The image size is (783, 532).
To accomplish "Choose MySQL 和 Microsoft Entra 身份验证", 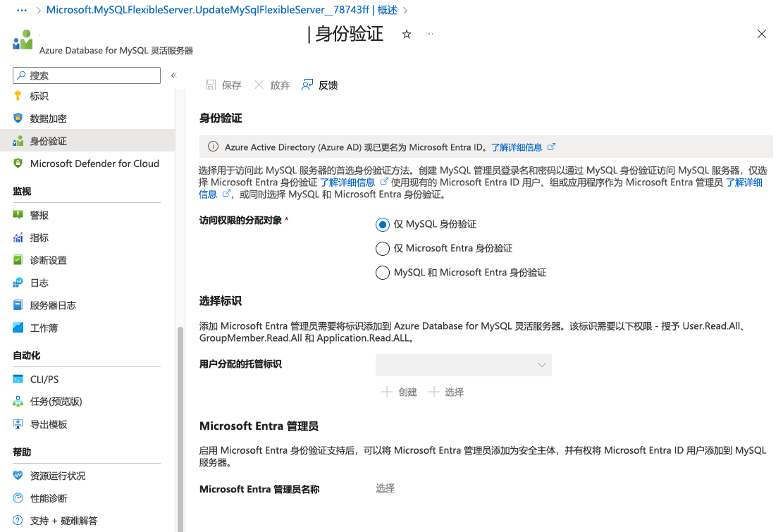I will [x=383, y=273].
